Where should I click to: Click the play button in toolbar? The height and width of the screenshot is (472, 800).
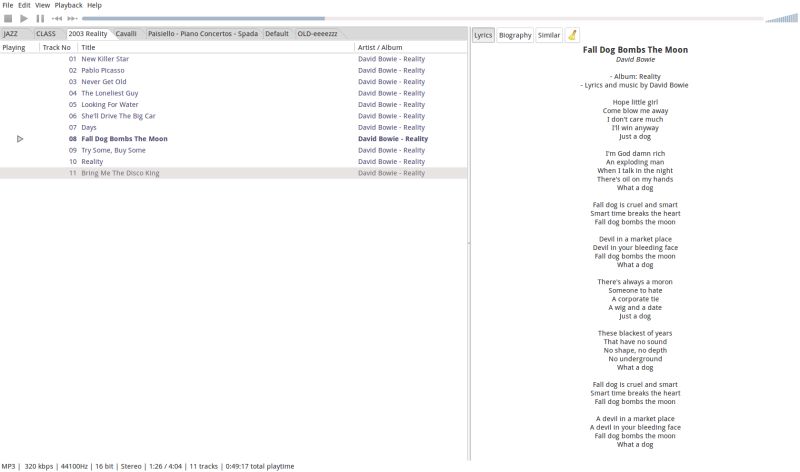click(x=24, y=18)
